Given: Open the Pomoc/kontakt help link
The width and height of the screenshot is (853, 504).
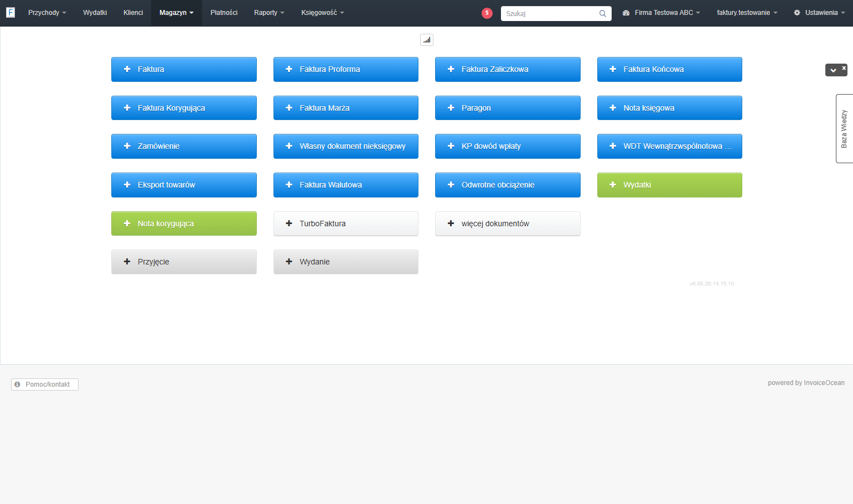Looking at the screenshot, I should coord(45,385).
